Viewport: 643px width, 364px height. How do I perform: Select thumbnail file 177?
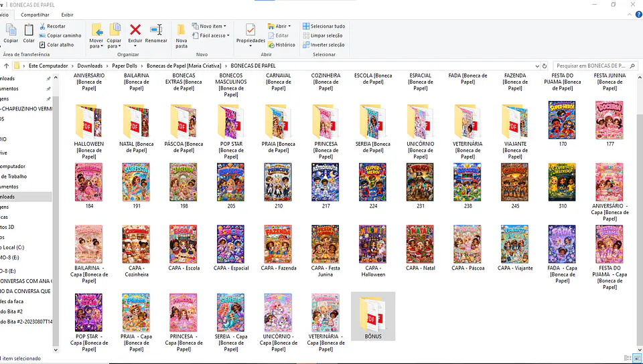pos(610,124)
